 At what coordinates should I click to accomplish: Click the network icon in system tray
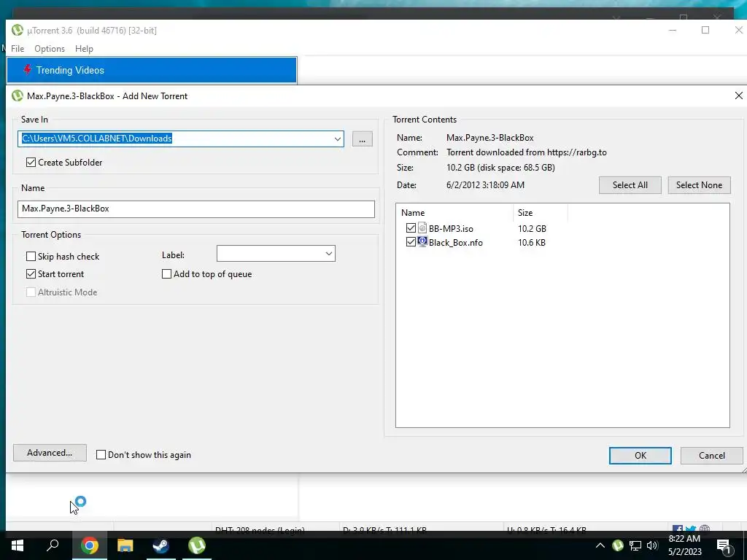point(635,545)
